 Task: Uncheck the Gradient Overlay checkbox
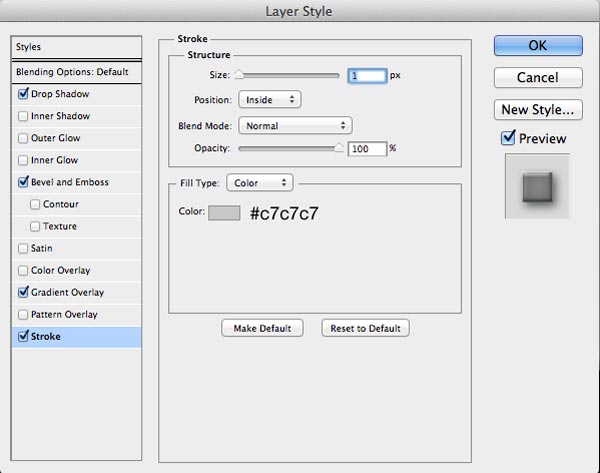(x=23, y=292)
